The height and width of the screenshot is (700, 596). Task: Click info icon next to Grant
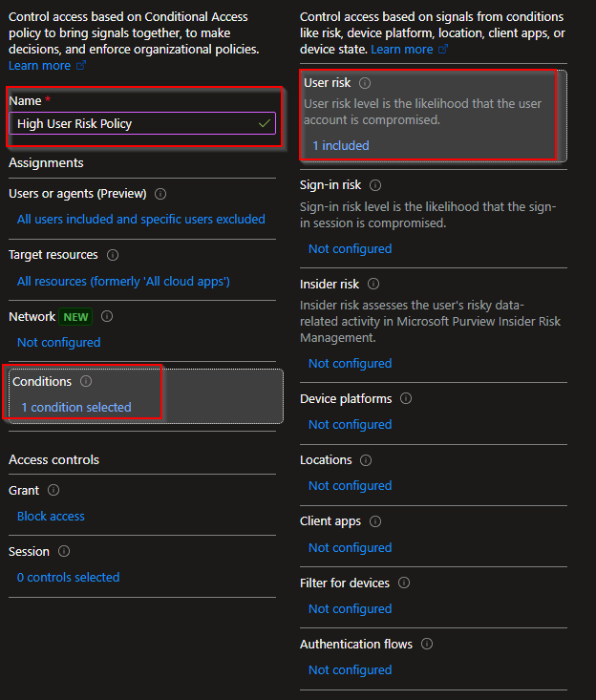pos(53,490)
